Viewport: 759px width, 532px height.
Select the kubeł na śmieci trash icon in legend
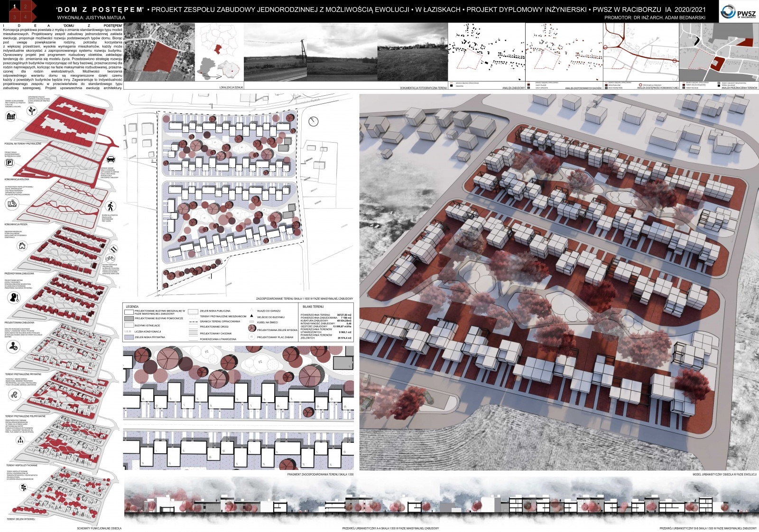pyautogui.click(x=251, y=322)
